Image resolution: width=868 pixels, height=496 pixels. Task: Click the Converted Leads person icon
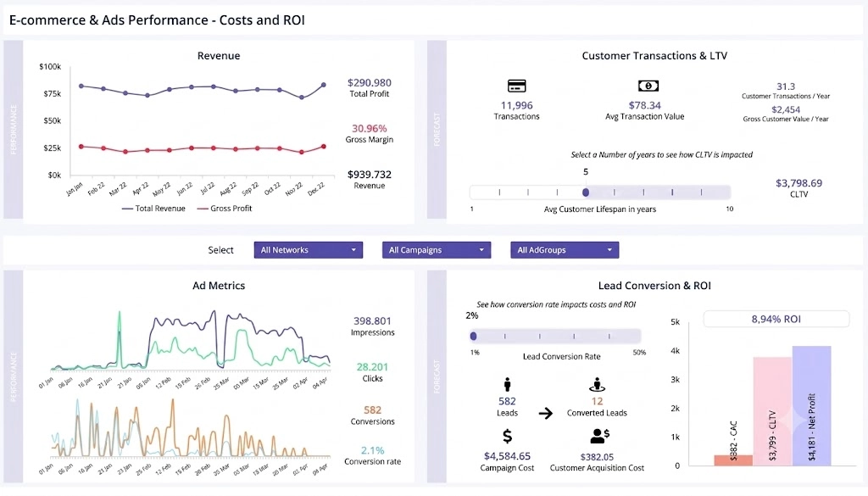597,384
